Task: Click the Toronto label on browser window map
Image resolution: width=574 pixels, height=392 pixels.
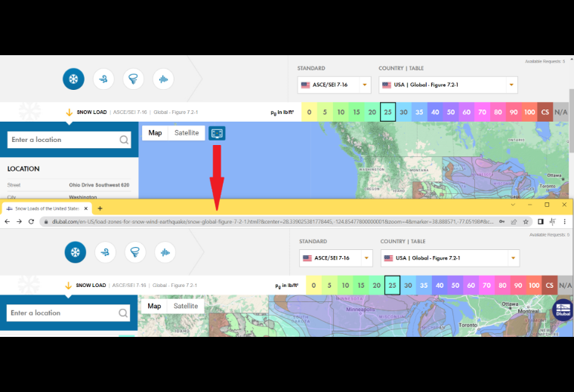Action: point(468,325)
